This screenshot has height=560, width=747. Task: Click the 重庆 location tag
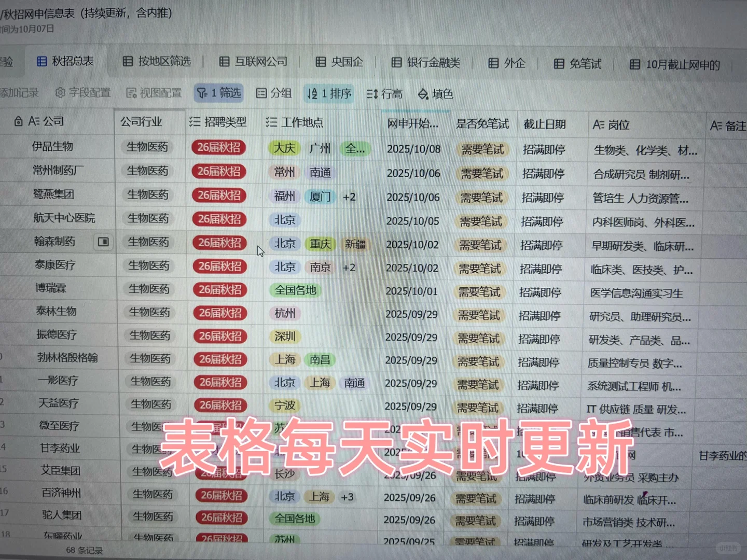(321, 244)
